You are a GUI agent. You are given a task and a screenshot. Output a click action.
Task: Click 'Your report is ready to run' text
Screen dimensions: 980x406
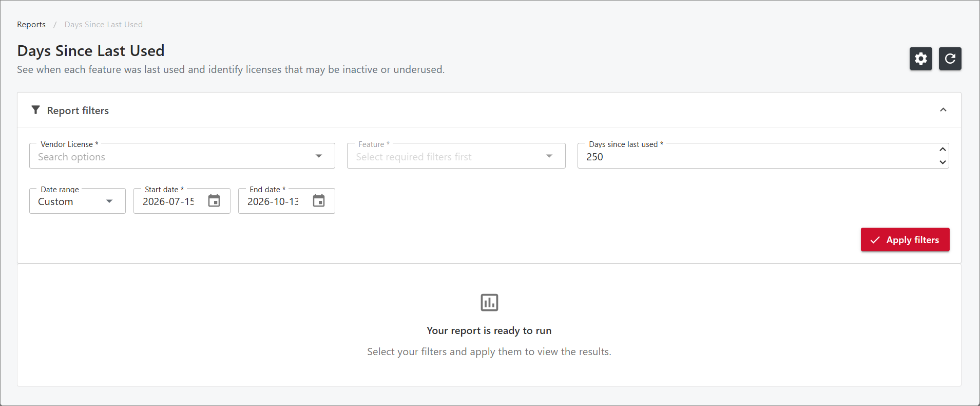click(489, 330)
